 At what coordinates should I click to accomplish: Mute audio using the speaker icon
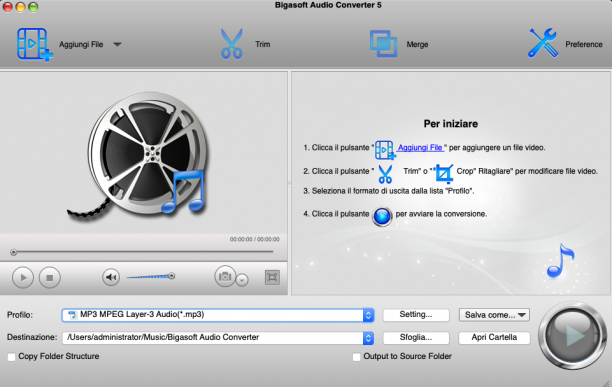click(x=111, y=277)
